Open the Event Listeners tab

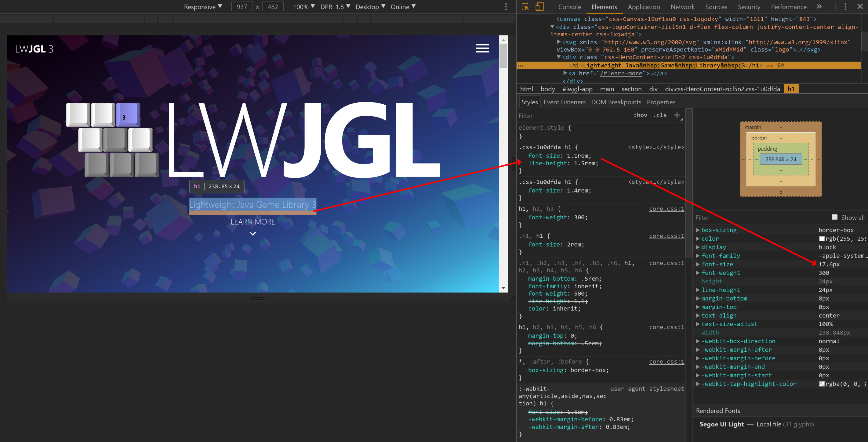tap(565, 102)
